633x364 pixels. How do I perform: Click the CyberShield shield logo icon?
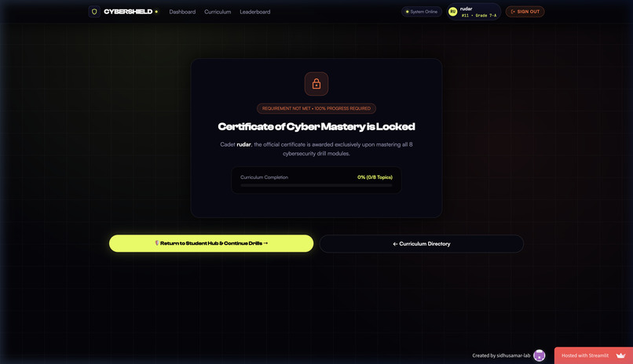pyautogui.click(x=94, y=12)
